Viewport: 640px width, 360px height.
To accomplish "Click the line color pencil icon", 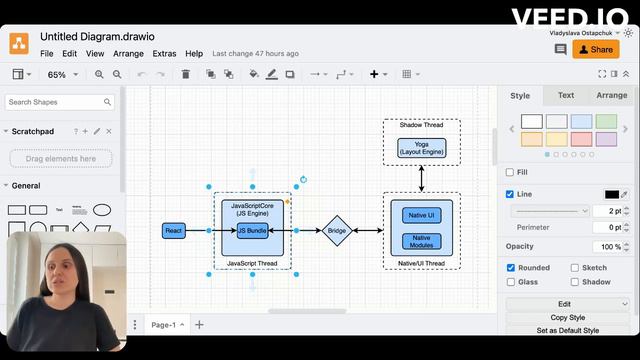I will point(272,74).
